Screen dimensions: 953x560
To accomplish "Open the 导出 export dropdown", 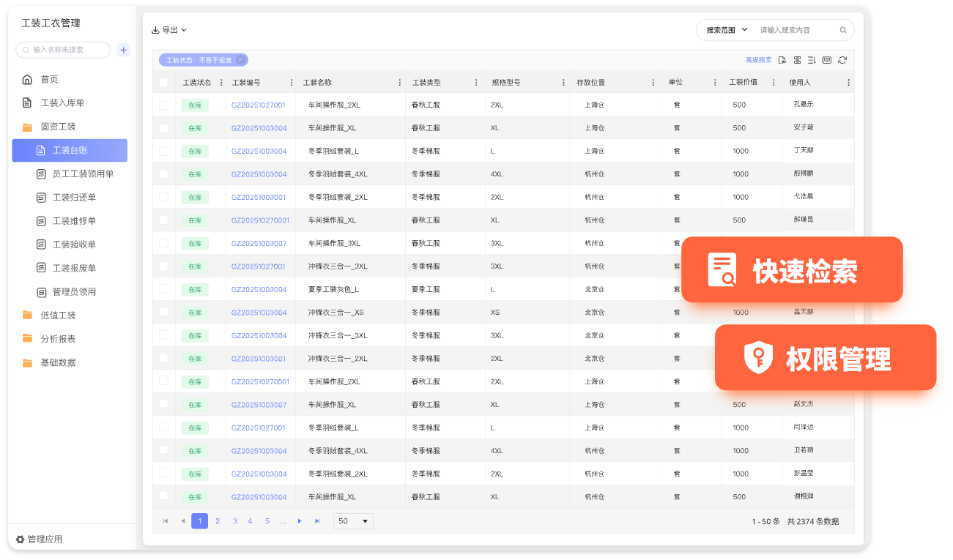I will click(169, 30).
